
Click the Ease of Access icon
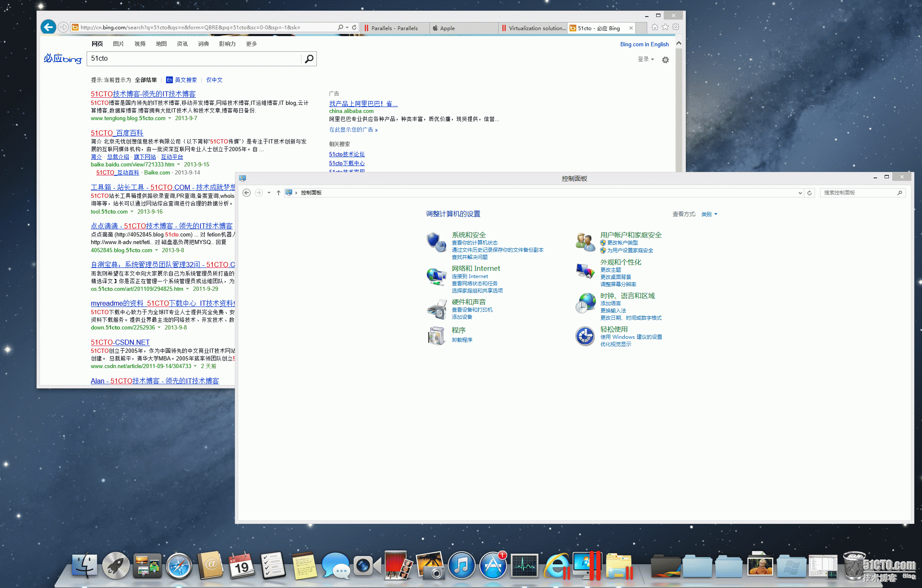(x=585, y=336)
